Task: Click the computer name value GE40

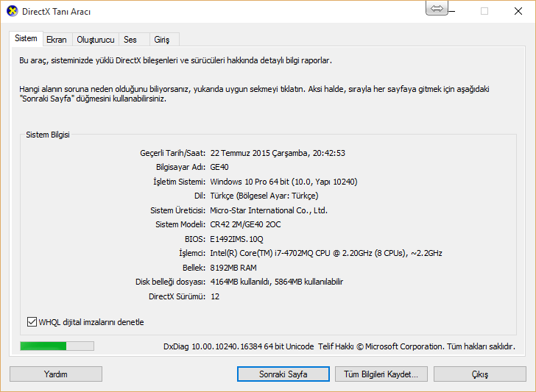Action: pyautogui.click(x=219, y=168)
